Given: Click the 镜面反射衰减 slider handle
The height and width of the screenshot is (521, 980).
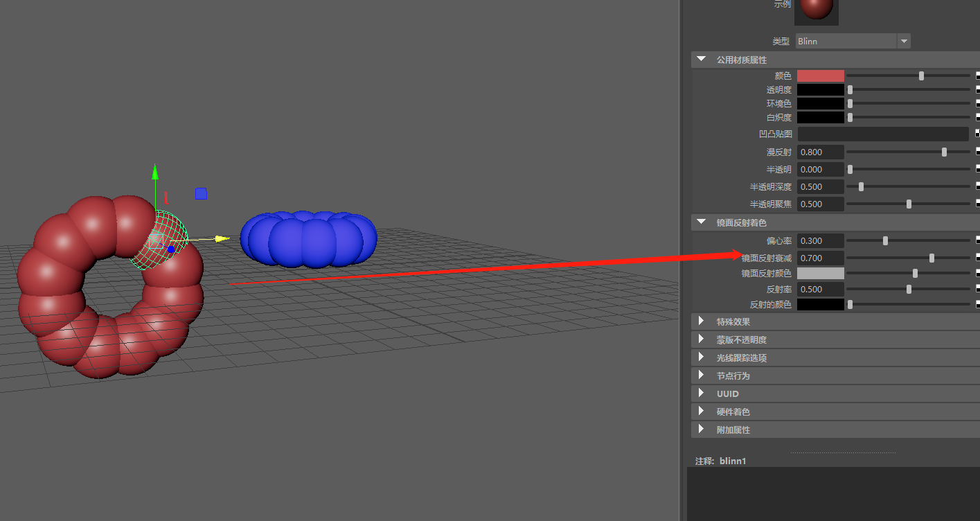Looking at the screenshot, I should [x=932, y=258].
